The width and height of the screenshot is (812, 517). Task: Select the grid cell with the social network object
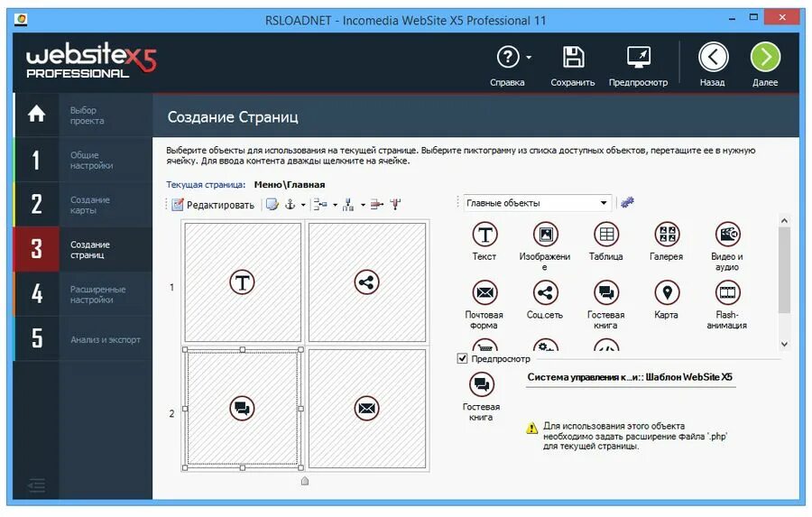pyautogui.click(x=366, y=282)
